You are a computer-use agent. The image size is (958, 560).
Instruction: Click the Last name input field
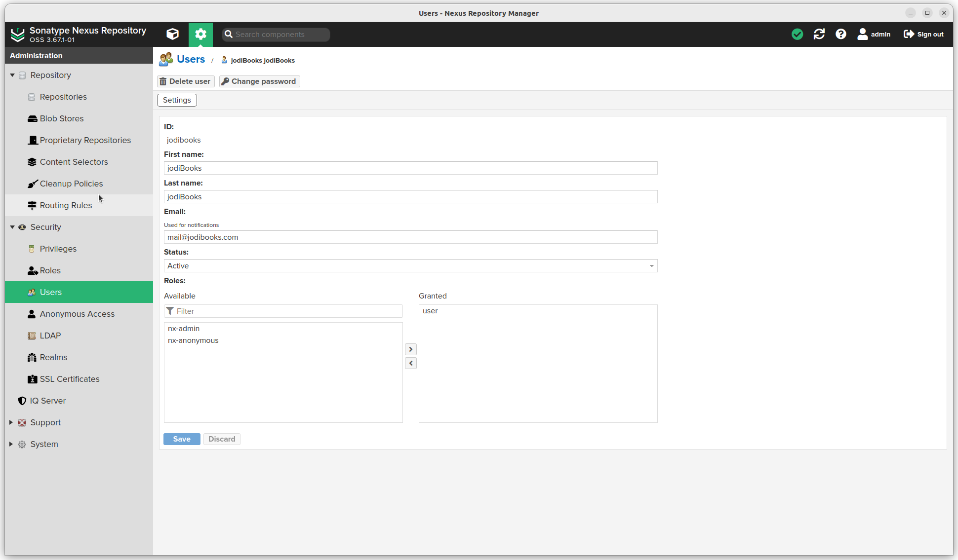(x=410, y=197)
